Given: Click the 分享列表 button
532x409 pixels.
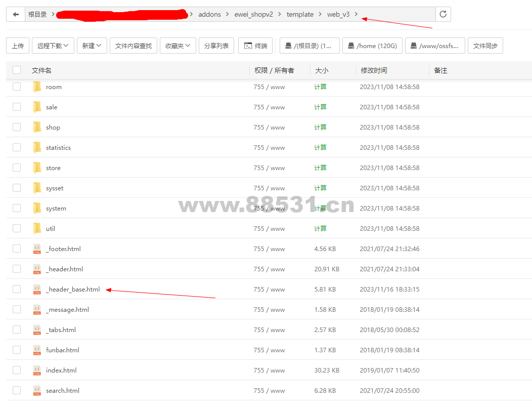Looking at the screenshot, I should click(216, 46).
